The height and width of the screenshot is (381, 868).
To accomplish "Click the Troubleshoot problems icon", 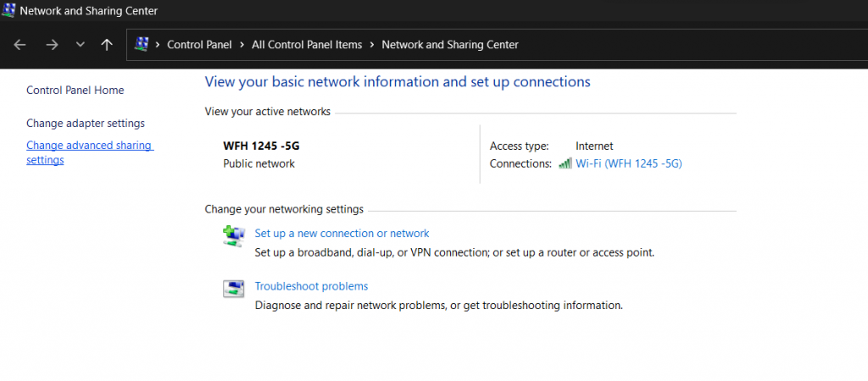I will (233, 290).
